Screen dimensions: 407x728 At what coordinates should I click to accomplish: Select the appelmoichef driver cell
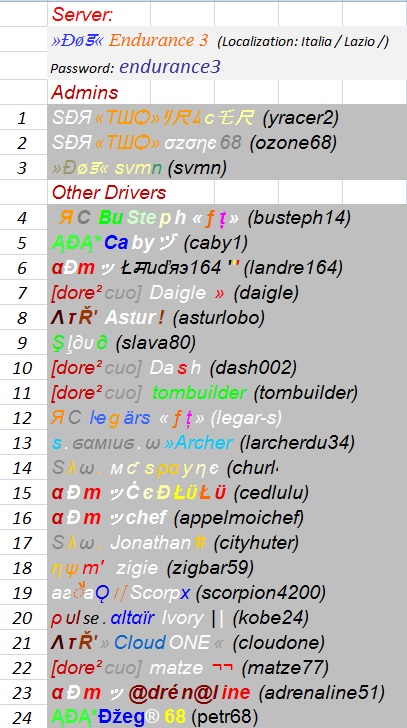tap(227, 518)
